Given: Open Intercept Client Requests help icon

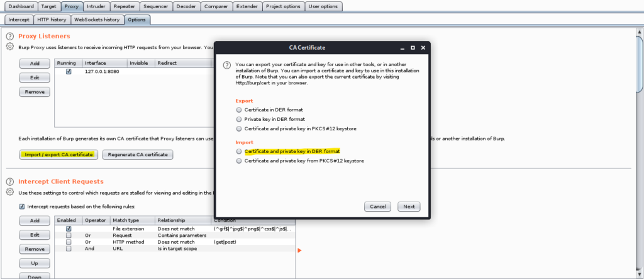Looking at the screenshot, I should [x=10, y=182].
